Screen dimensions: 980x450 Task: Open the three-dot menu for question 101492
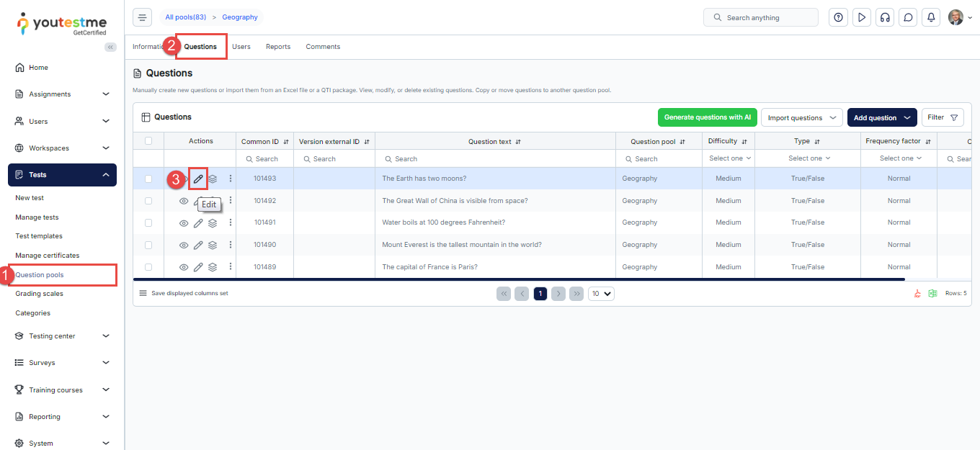click(231, 201)
